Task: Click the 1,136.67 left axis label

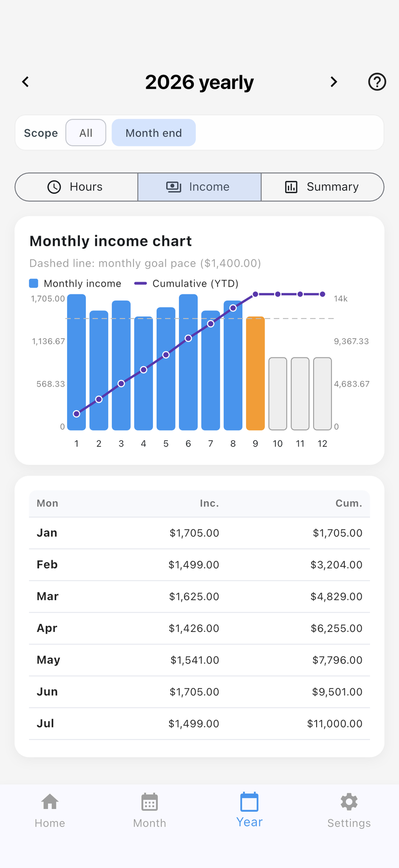Action: [49, 342]
